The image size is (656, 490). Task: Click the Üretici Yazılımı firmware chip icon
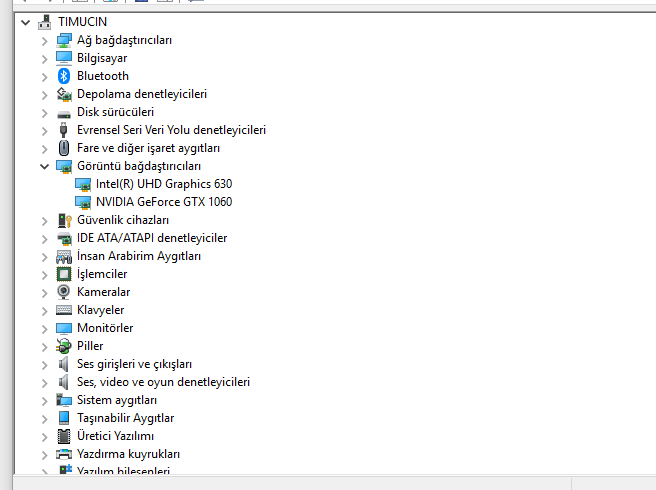coord(64,436)
